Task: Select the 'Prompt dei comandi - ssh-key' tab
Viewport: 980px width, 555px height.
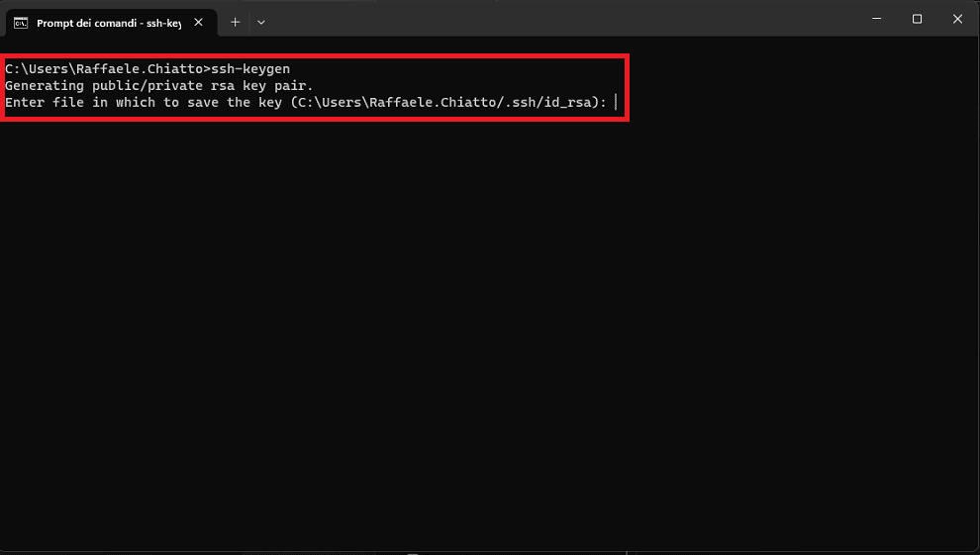Action: click(109, 23)
